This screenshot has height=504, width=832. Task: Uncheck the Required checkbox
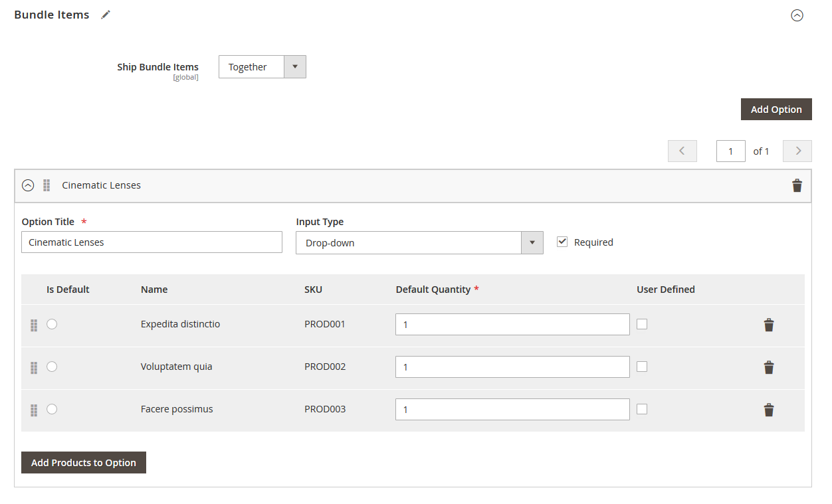(562, 242)
